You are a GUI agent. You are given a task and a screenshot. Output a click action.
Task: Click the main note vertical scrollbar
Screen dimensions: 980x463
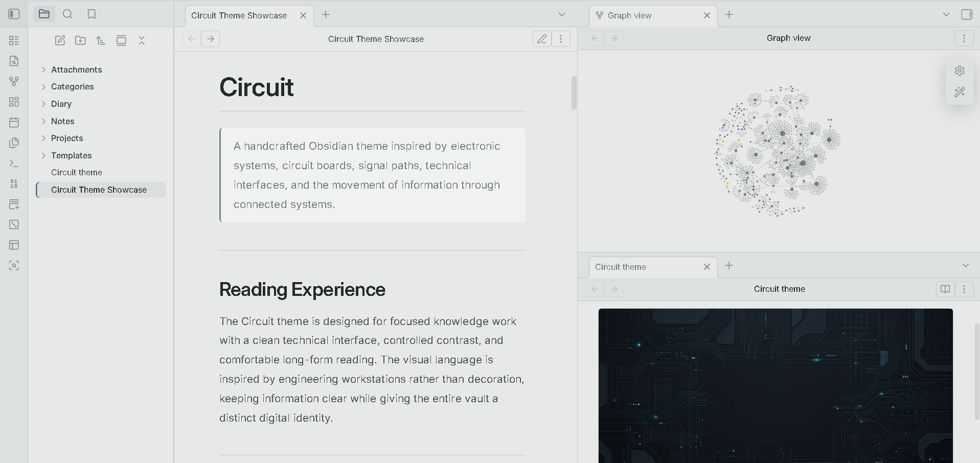574,92
